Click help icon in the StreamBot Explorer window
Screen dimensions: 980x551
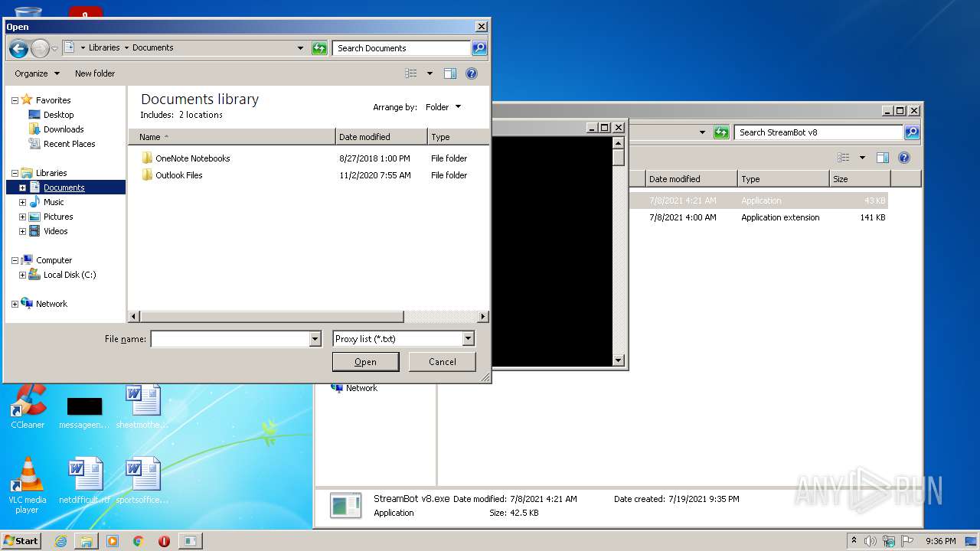tap(904, 158)
